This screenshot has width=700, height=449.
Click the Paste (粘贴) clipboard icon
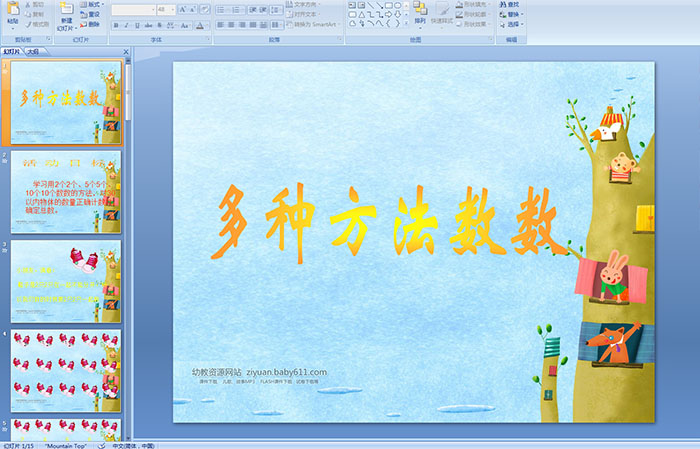(x=13, y=10)
